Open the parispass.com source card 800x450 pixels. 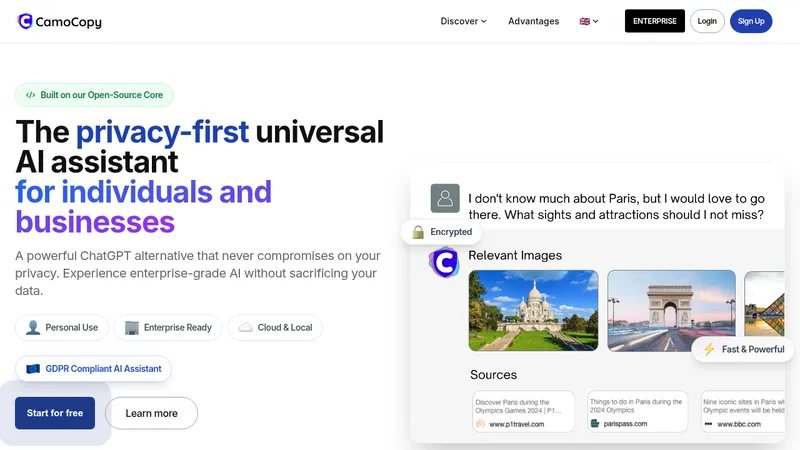tap(638, 412)
